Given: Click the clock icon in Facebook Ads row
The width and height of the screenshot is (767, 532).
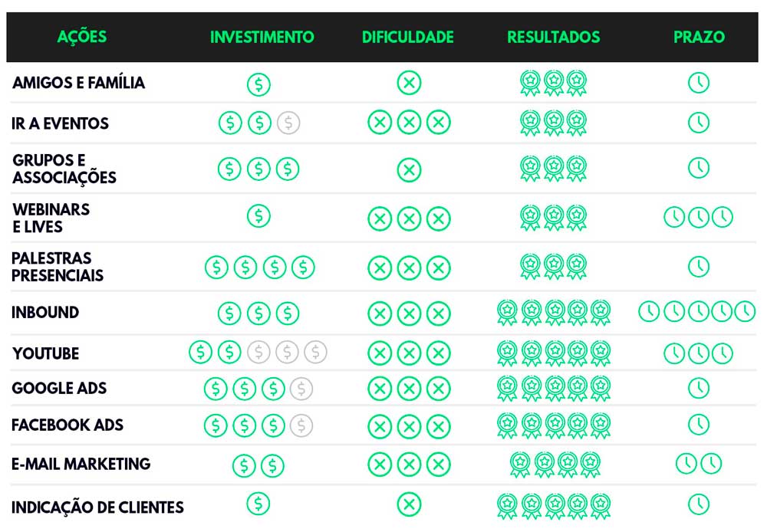Looking at the screenshot, I should [x=699, y=424].
